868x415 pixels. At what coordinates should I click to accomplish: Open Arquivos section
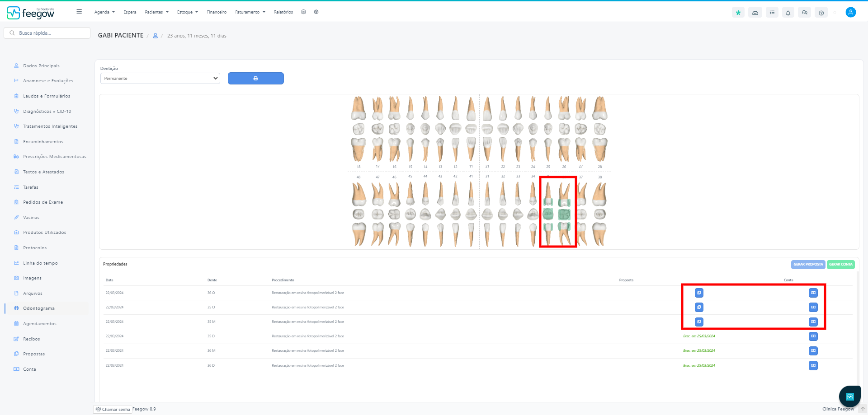click(x=33, y=294)
